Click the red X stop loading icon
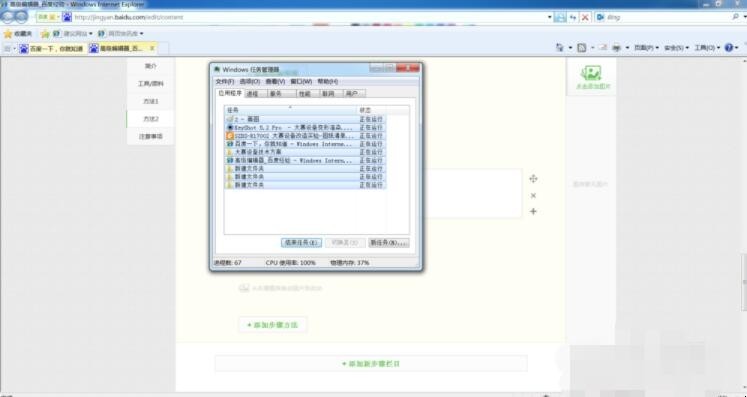The height and width of the screenshot is (397, 747). (585, 17)
